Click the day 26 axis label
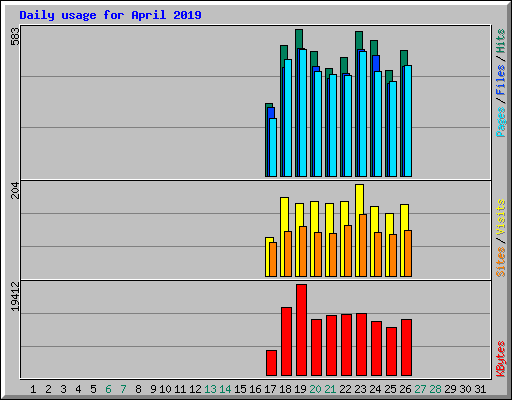 click(x=405, y=389)
